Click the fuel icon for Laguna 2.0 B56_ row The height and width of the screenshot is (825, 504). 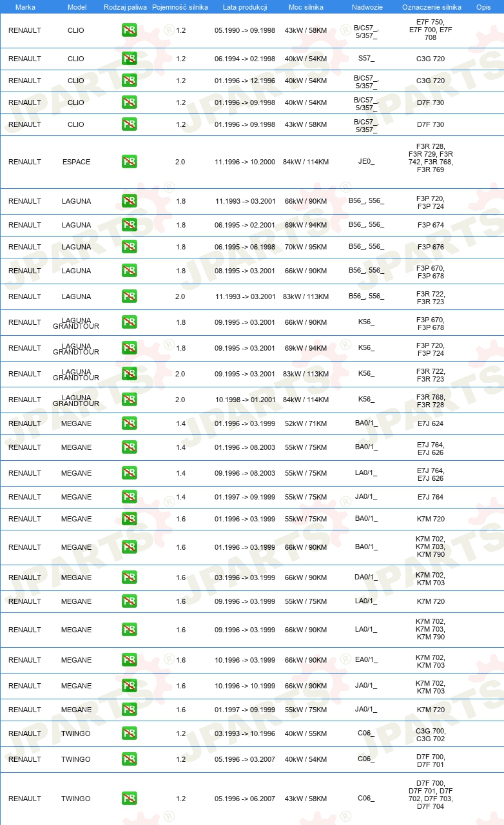point(129,296)
